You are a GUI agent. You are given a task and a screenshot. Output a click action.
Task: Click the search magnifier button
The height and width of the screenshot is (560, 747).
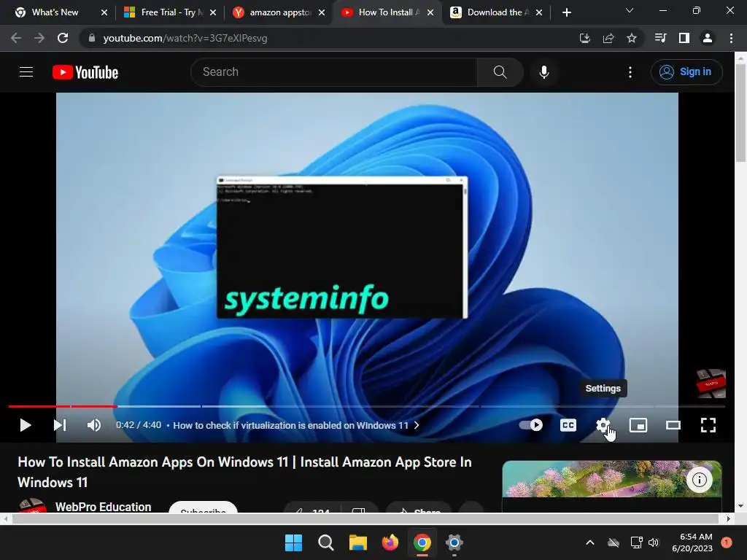500,72
